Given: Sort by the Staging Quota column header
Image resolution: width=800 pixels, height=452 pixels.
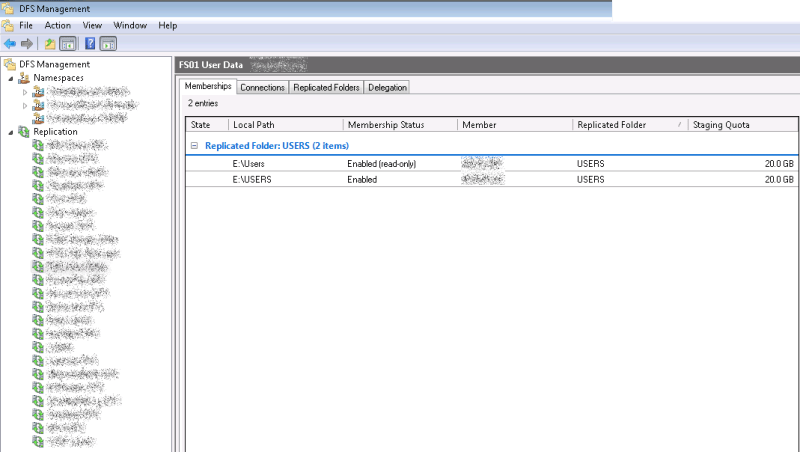Looking at the screenshot, I should click(x=743, y=124).
